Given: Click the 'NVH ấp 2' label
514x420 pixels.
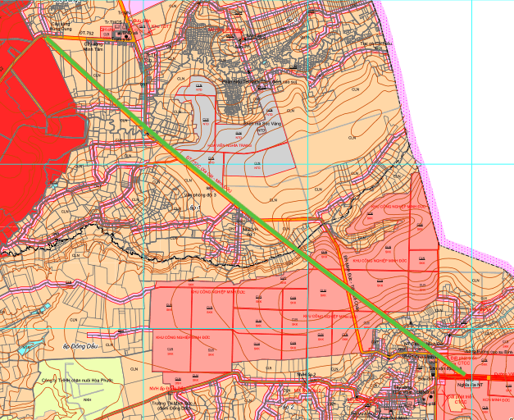Looking at the screenshot, I should [x=307, y=374].
